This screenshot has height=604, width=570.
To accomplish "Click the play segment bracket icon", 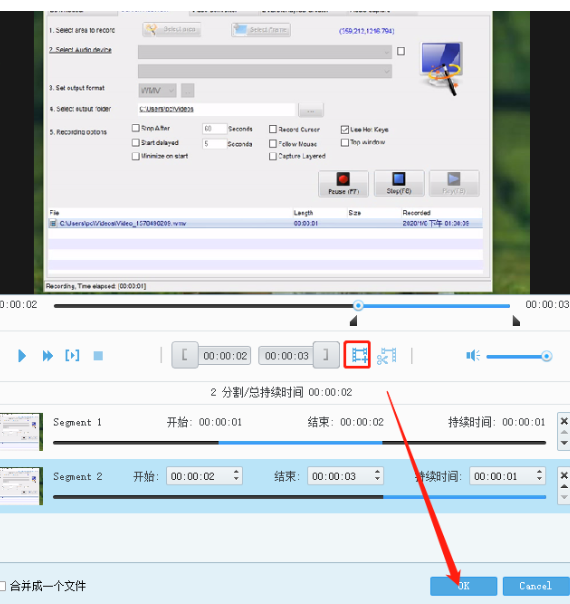I will point(72,355).
